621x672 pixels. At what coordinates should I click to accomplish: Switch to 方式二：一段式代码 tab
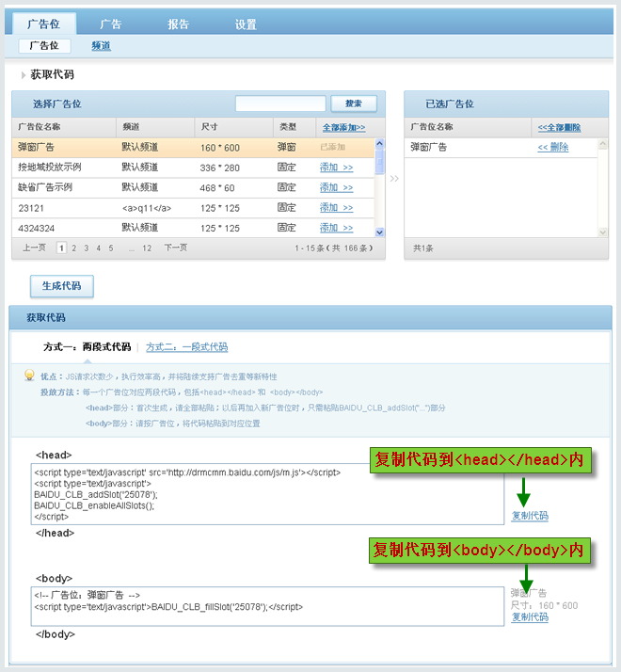pyautogui.click(x=187, y=346)
